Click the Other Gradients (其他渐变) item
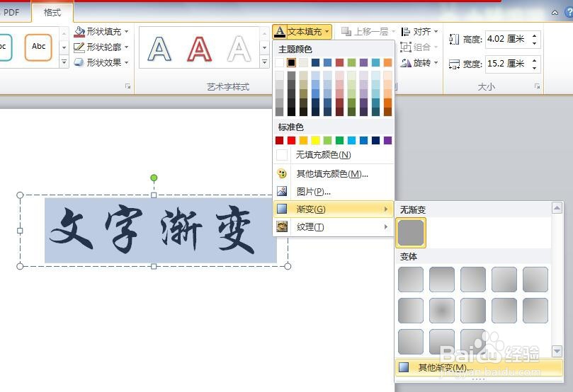573x392 pixels. (479, 367)
